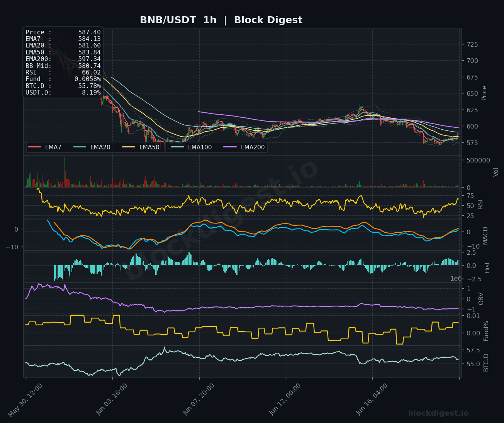
Task: Click the EMA50 legend entry
Action: (141, 147)
